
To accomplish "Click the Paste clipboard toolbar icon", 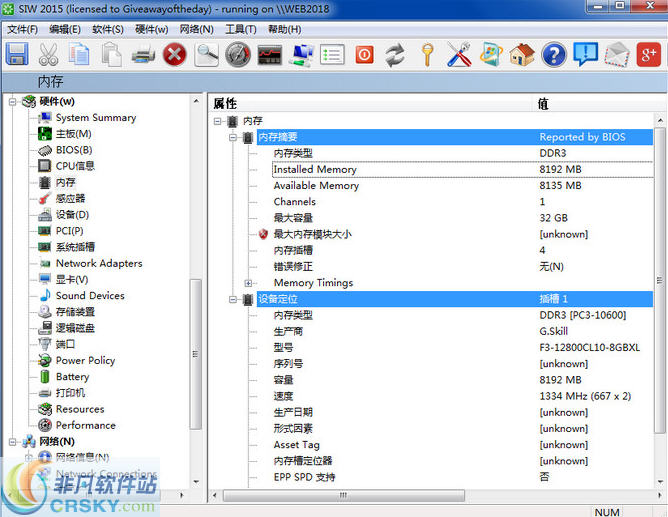I will 111,55.
